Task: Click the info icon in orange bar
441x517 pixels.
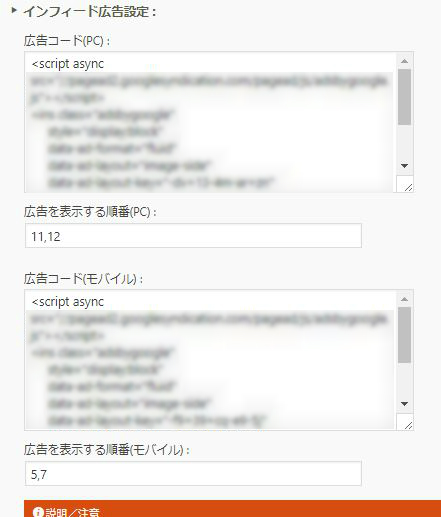Action: 38,512
